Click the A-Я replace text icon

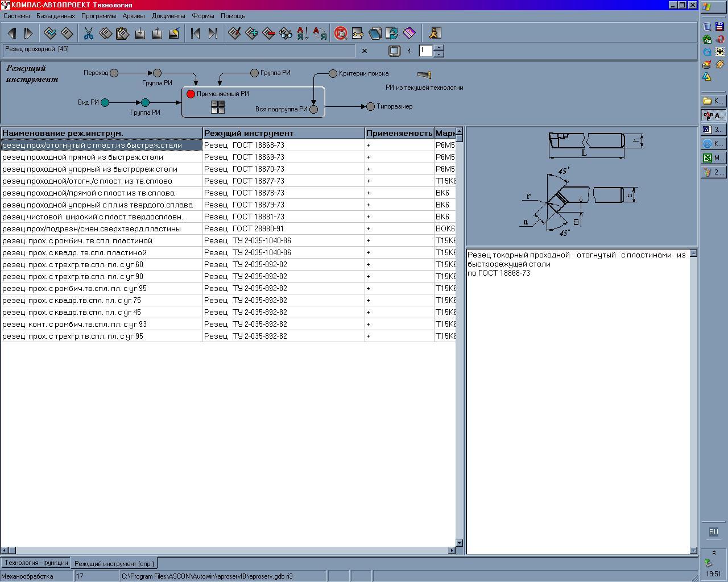(320, 33)
